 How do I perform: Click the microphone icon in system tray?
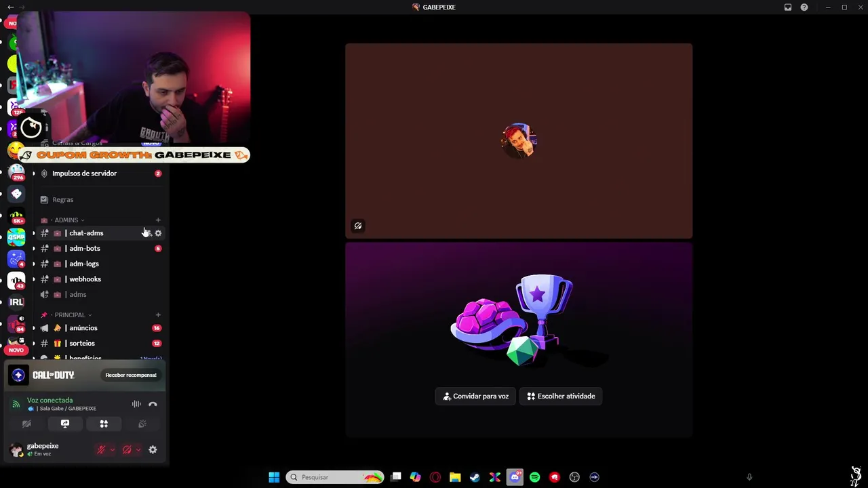coord(749,477)
